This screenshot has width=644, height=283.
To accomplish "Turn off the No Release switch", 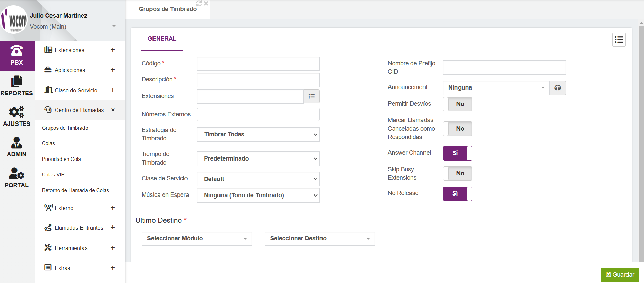I will [x=457, y=193].
